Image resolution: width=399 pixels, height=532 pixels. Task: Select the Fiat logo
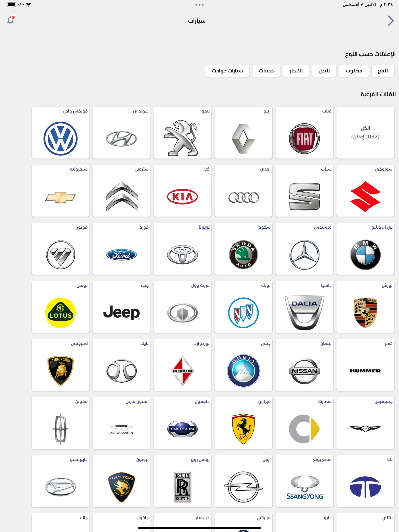click(304, 139)
